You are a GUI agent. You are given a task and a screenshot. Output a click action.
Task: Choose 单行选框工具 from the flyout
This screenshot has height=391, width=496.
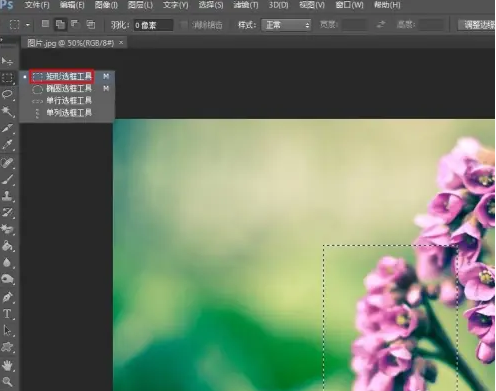tap(68, 100)
